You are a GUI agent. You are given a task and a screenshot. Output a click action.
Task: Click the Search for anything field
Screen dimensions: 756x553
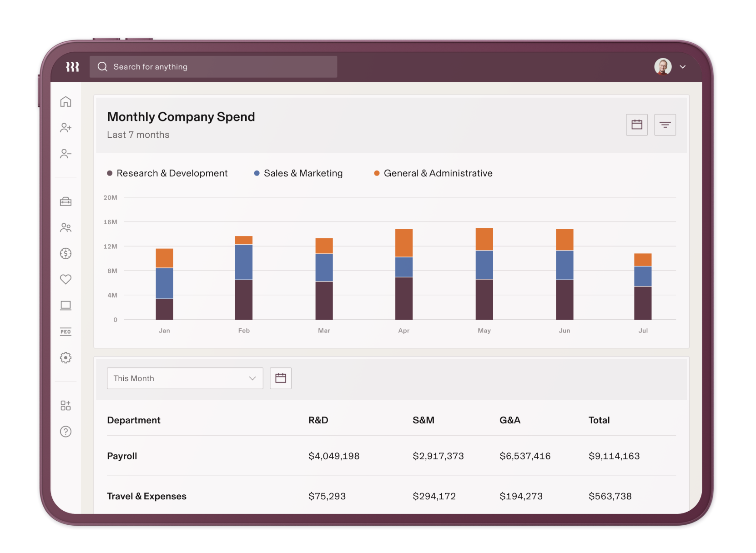tap(213, 66)
